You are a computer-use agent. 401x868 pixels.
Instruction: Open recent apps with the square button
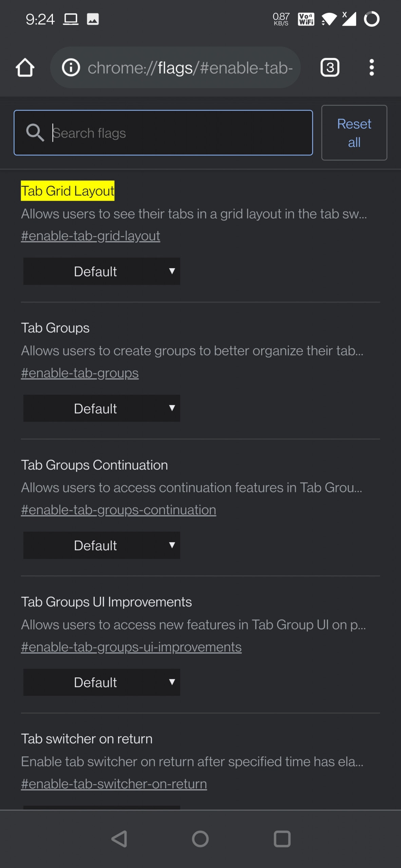(282, 839)
